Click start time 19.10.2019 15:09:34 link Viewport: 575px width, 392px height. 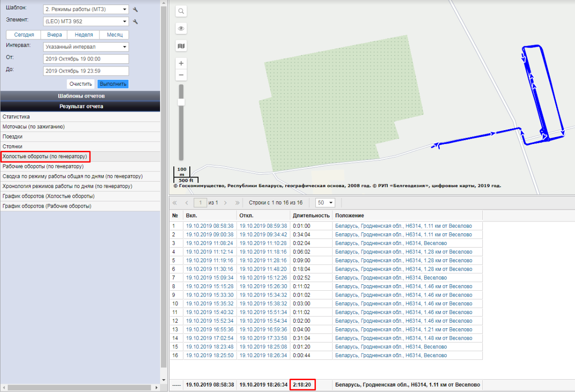coord(210,278)
